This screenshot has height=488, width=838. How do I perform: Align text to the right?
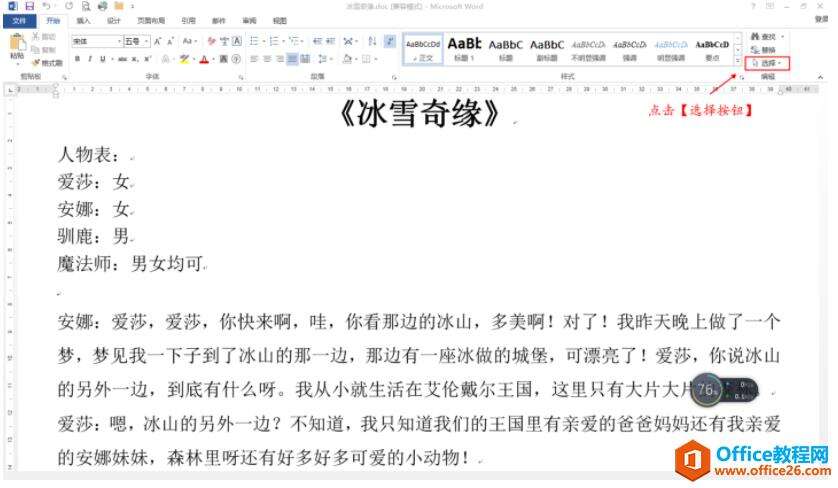click(280, 59)
